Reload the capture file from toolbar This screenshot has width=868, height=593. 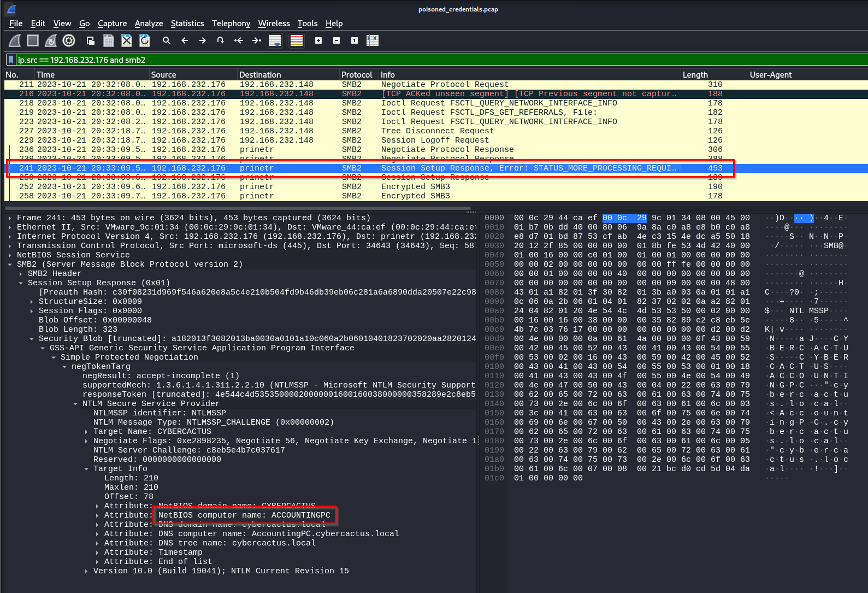click(145, 40)
